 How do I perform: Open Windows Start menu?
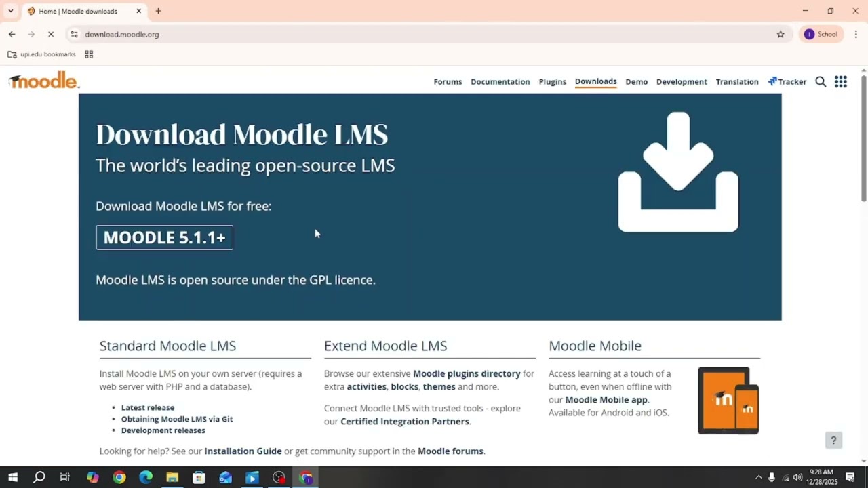point(13,478)
